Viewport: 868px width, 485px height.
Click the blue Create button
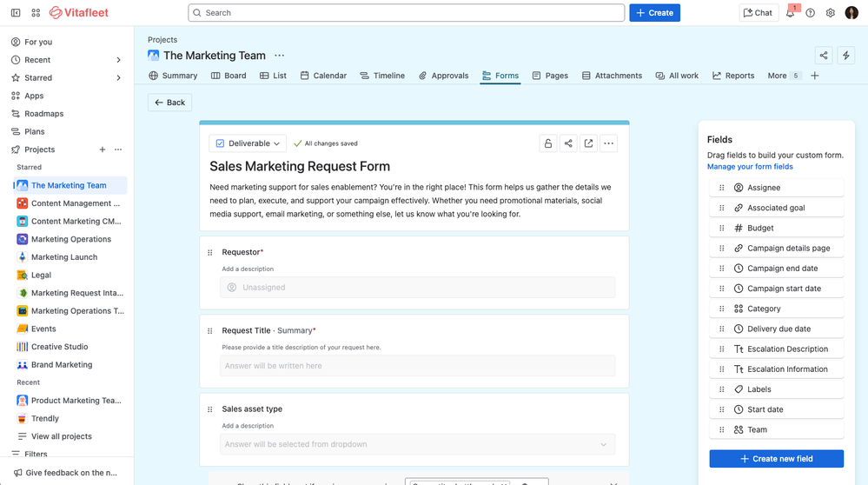(x=654, y=13)
